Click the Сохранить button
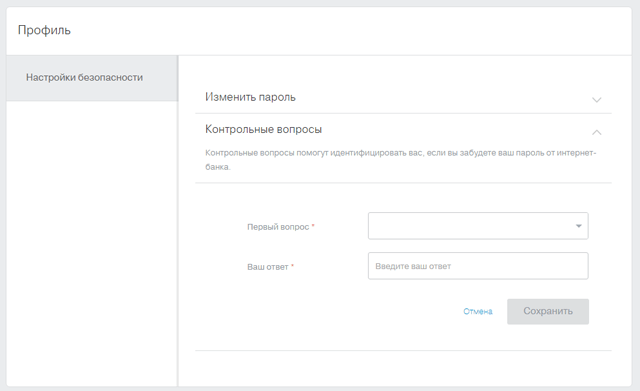640x391 pixels. [548, 311]
